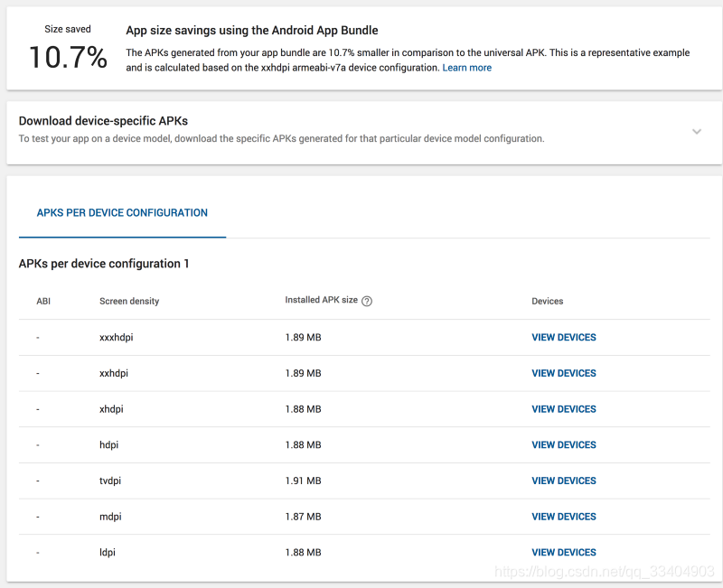Image resolution: width=723 pixels, height=588 pixels.
Task: Click the Devices column header
Action: pos(548,302)
